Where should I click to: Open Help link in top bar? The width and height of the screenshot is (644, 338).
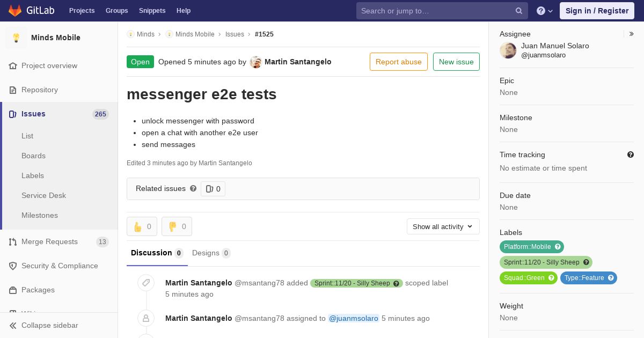[x=184, y=11]
